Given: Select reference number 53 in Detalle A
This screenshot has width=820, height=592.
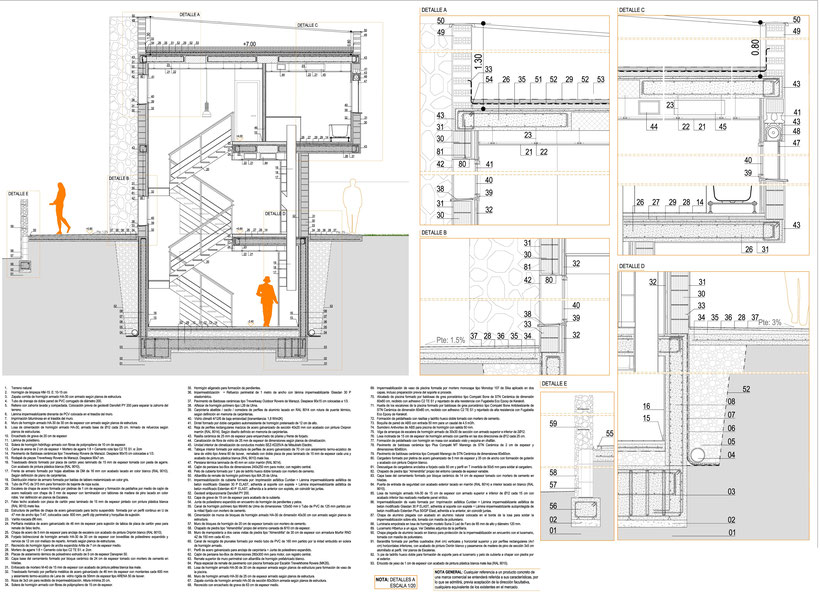Looking at the screenshot, I should 600,79.
